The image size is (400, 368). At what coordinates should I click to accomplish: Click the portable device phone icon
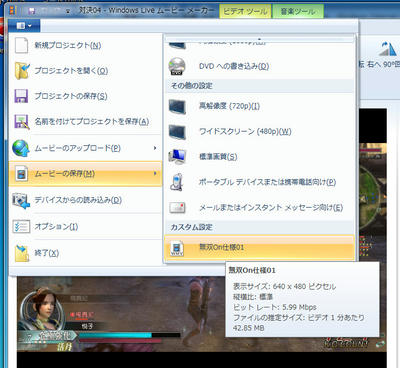point(177,182)
